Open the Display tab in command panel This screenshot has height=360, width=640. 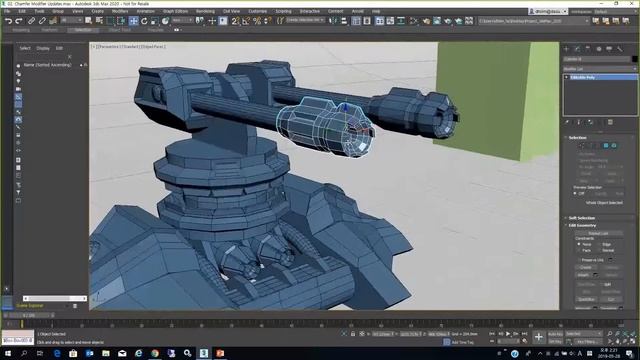click(x=609, y=49)
